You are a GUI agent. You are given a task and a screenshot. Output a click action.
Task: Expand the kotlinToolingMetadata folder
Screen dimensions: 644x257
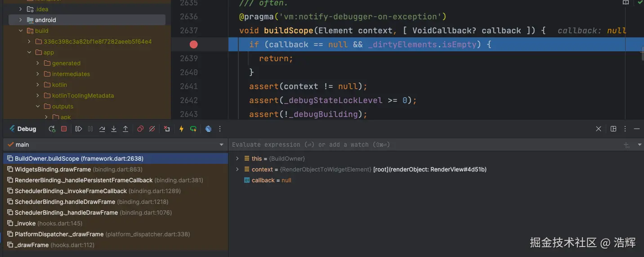point(38,95)
